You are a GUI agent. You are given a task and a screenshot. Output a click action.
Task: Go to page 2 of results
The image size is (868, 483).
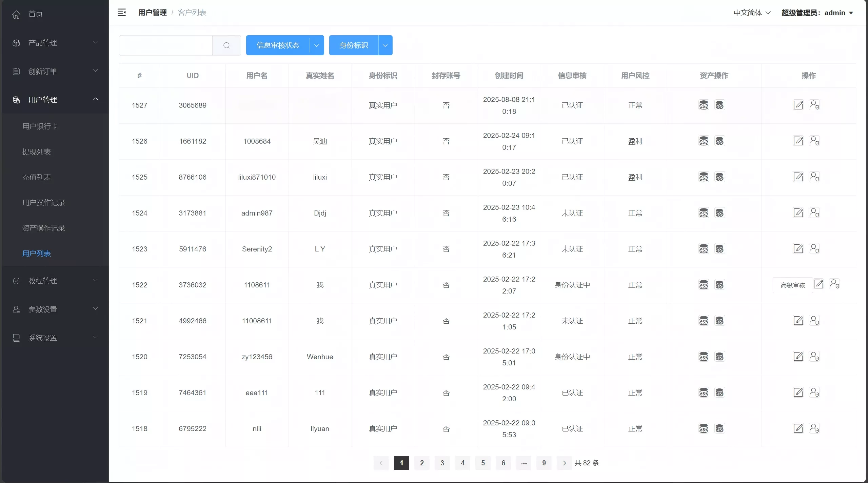(x=422, y=463)
